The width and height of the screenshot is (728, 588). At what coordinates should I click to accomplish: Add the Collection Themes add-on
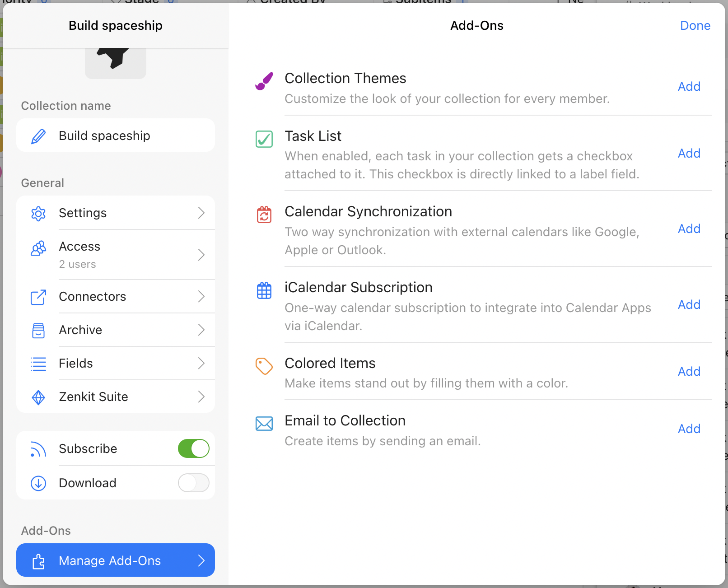pos(689,86)
